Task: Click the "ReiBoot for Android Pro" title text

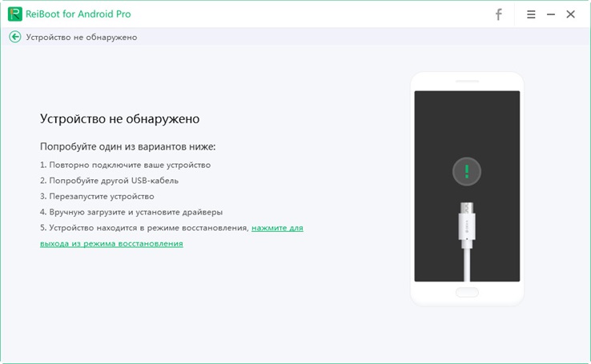Action: click(x=78, y=14)
